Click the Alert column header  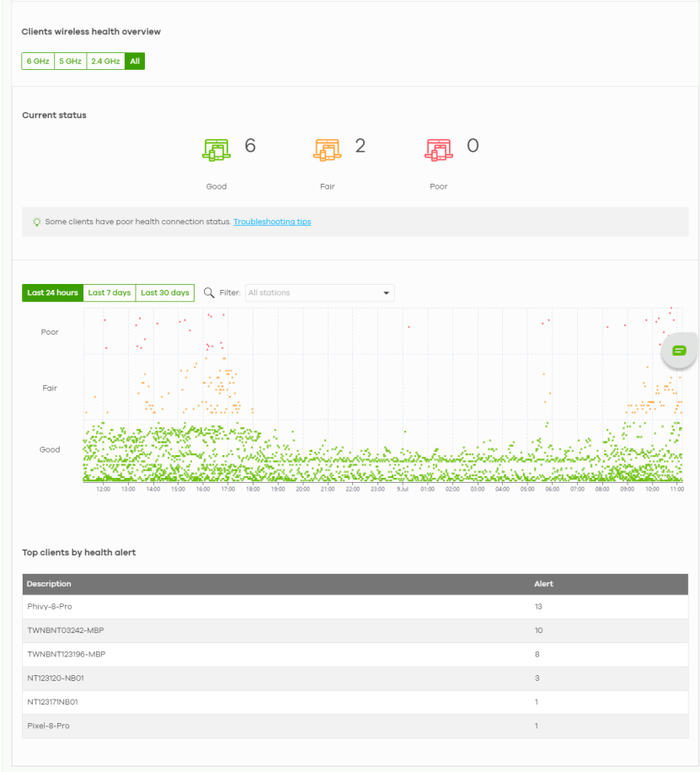point(543,584)
